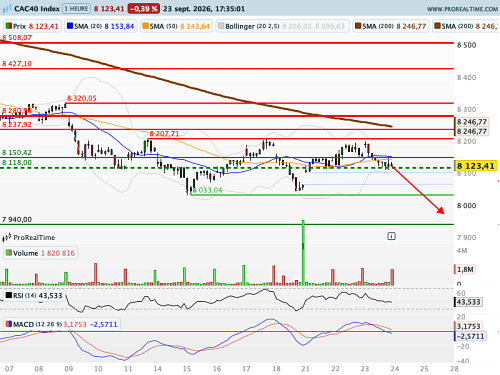Click the 8 207,71 resistance level label

click(164, 134)
